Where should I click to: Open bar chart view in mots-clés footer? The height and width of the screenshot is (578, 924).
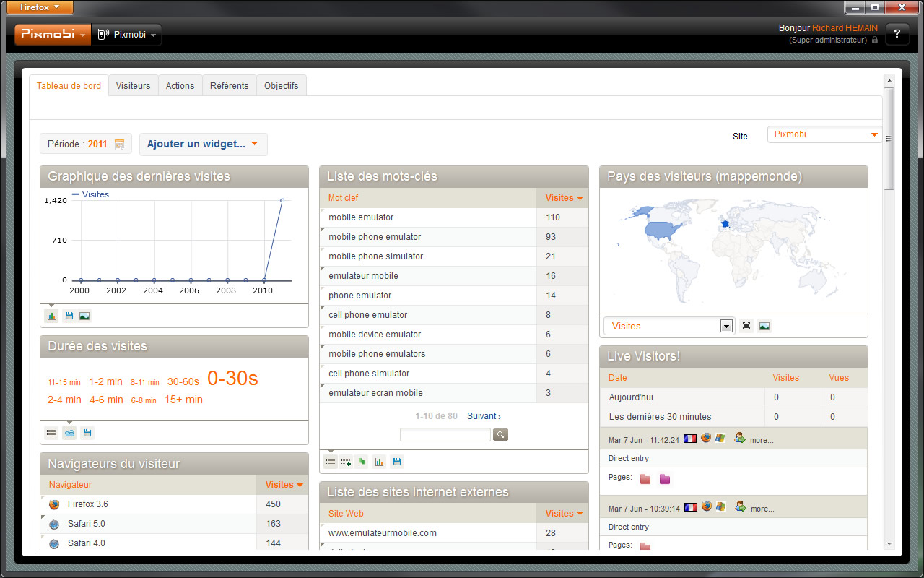tap(380, 462)
